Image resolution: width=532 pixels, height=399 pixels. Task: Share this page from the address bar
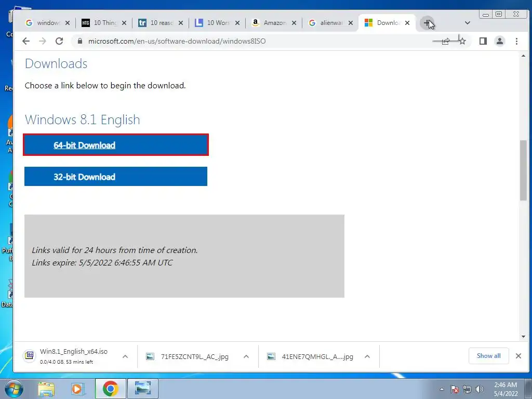(x=446, y=41)
